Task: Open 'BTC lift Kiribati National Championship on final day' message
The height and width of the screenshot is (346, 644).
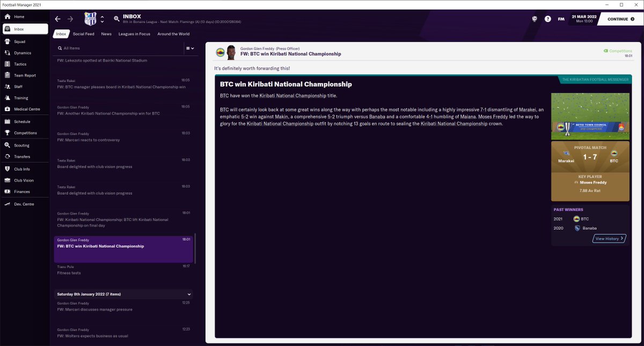Action: click(x=123, y=219)
